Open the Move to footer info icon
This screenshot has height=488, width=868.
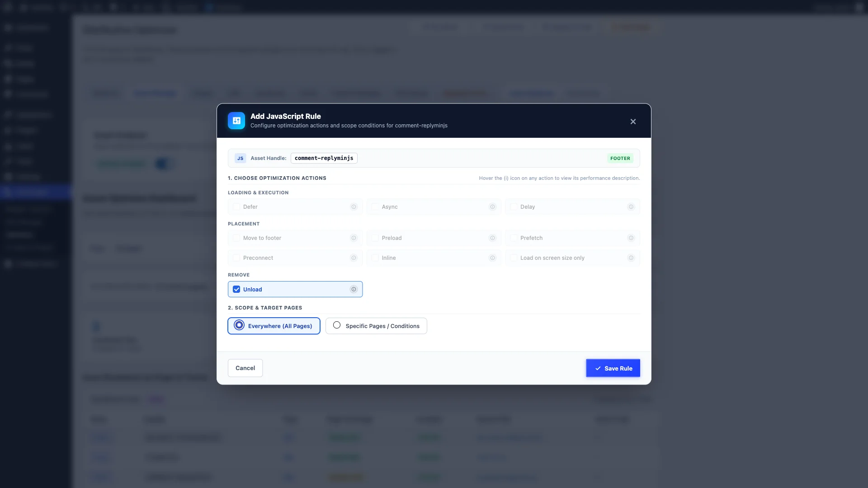pyautogui.click(x=354, y=238)
